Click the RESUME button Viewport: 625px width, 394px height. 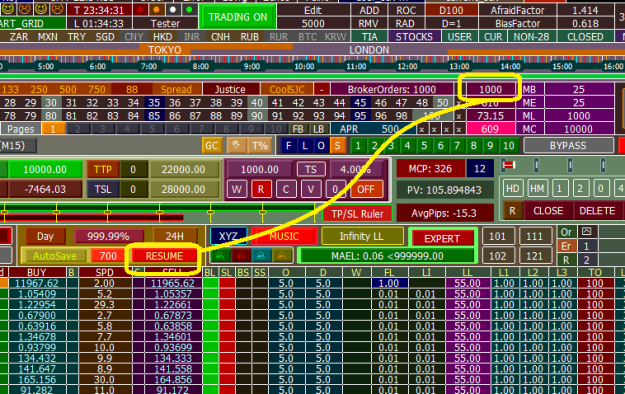164,256
